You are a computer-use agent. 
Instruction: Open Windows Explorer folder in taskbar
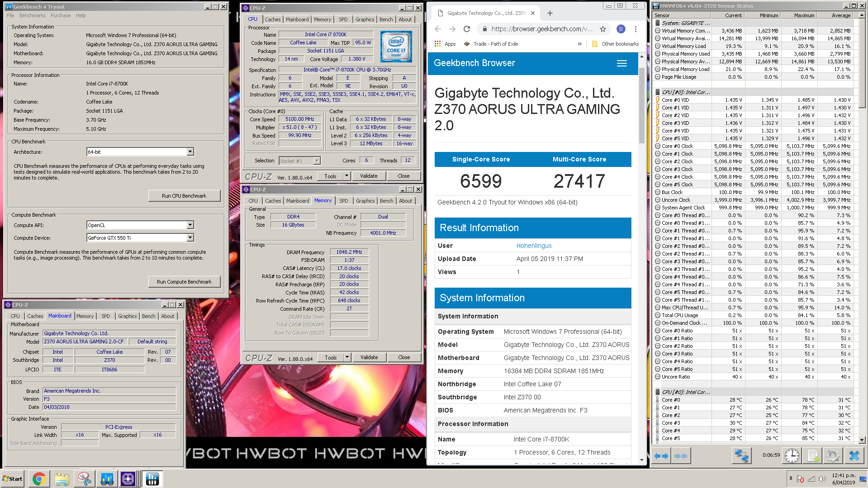(62, 479)
